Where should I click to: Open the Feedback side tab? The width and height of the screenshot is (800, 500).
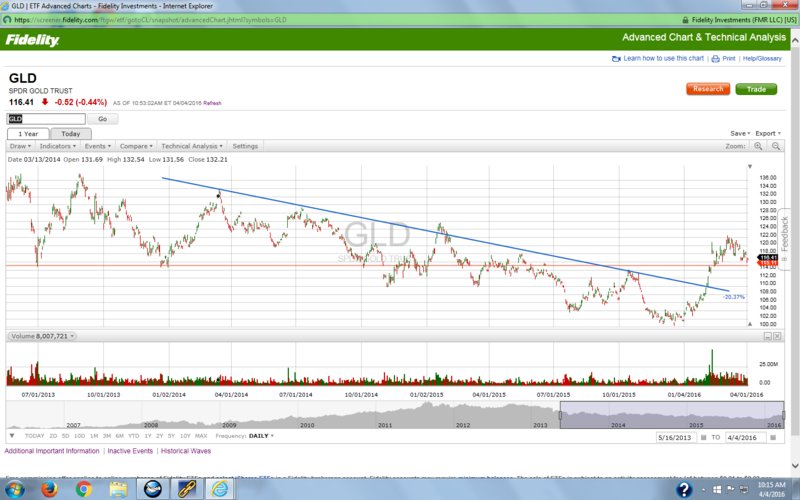click(785, 237)
